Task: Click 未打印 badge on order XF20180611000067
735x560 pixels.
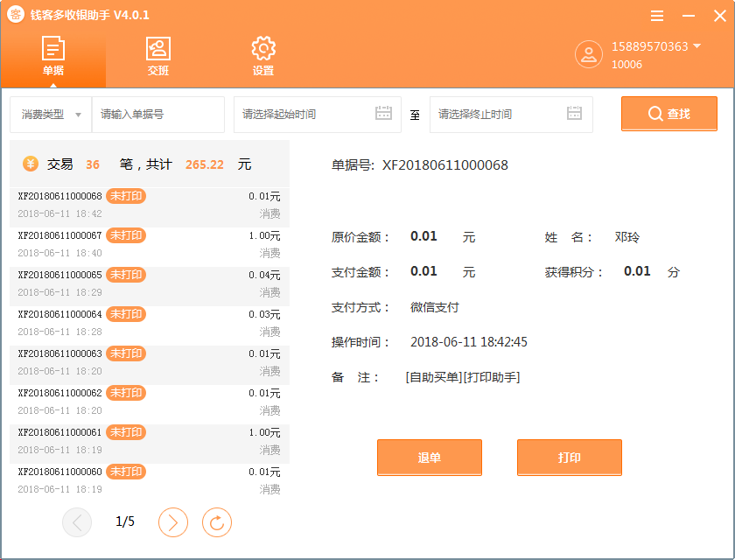Action: 126,235
